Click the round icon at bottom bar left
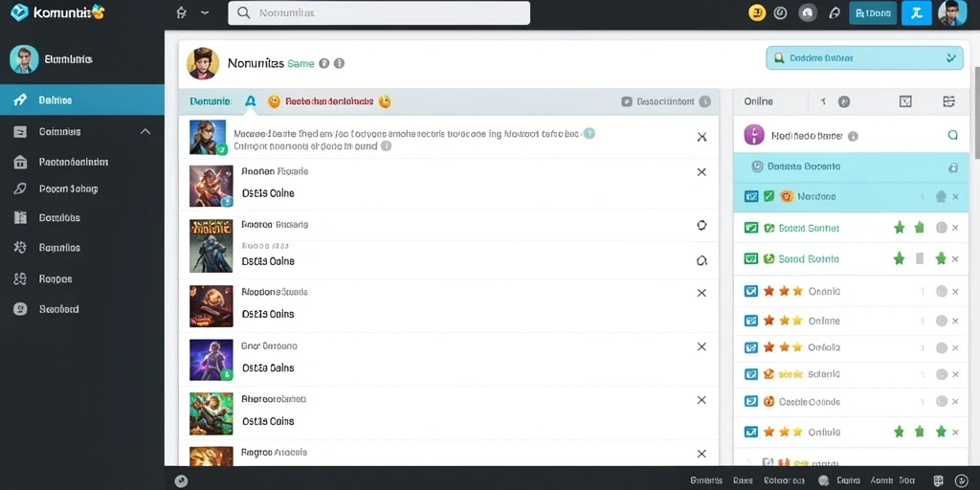This screenshot has width=980, height=490. tap(181, 480)
